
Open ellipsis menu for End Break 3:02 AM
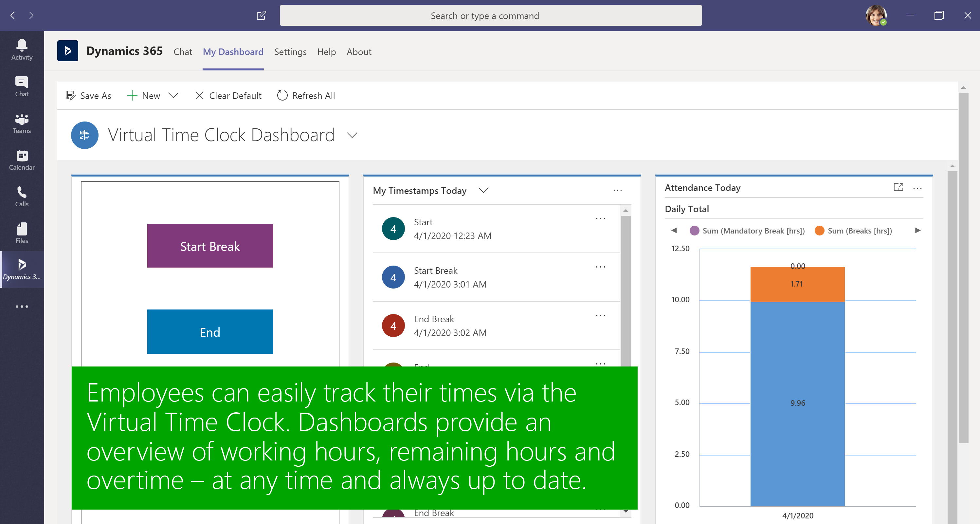[x=600, y=315]
